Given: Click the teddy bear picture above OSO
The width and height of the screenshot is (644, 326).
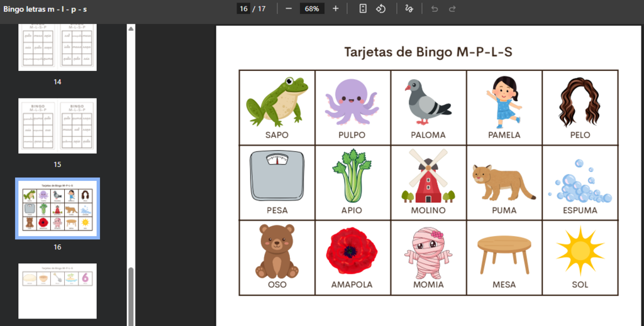Looking at the screenshot, I should [x=277, y=251].
